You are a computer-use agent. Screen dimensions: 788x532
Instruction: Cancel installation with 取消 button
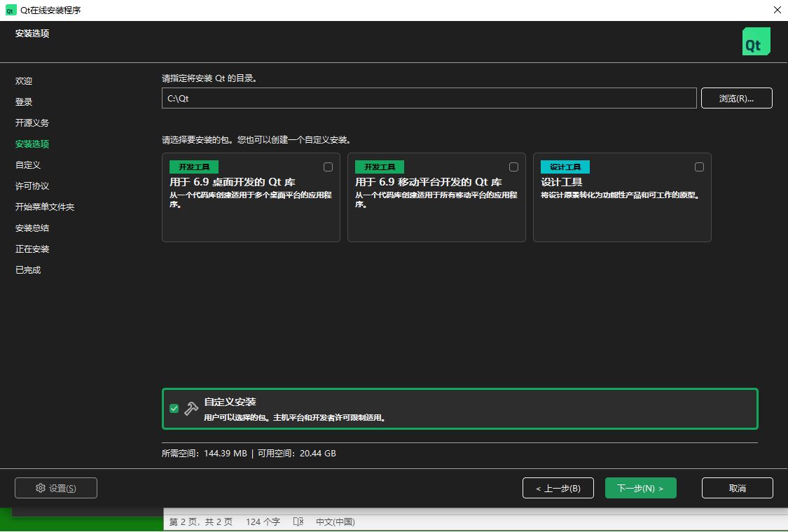coord(738,488)
